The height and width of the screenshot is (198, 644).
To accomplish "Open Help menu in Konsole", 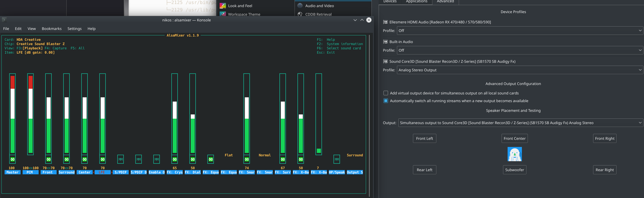I will tap(92, 29).
